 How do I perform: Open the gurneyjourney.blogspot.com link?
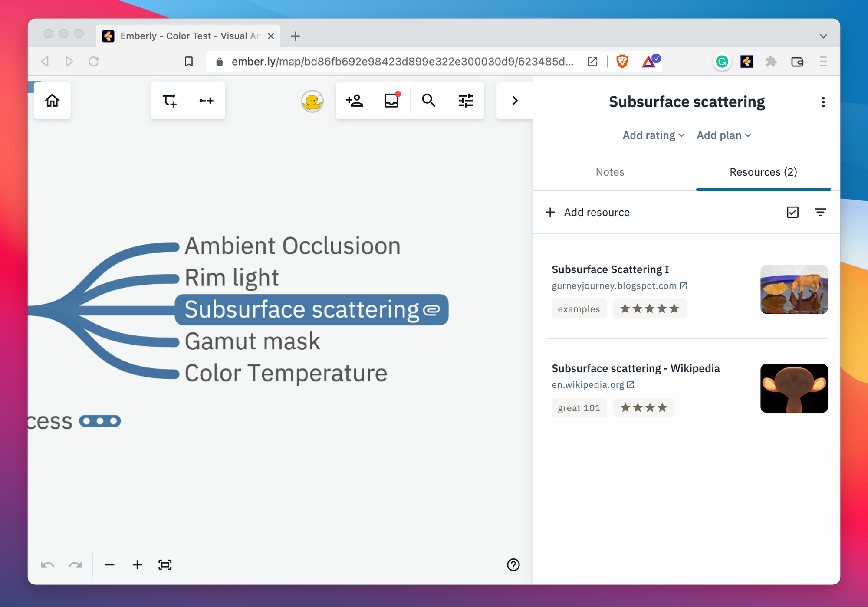(x=619, y=285)
